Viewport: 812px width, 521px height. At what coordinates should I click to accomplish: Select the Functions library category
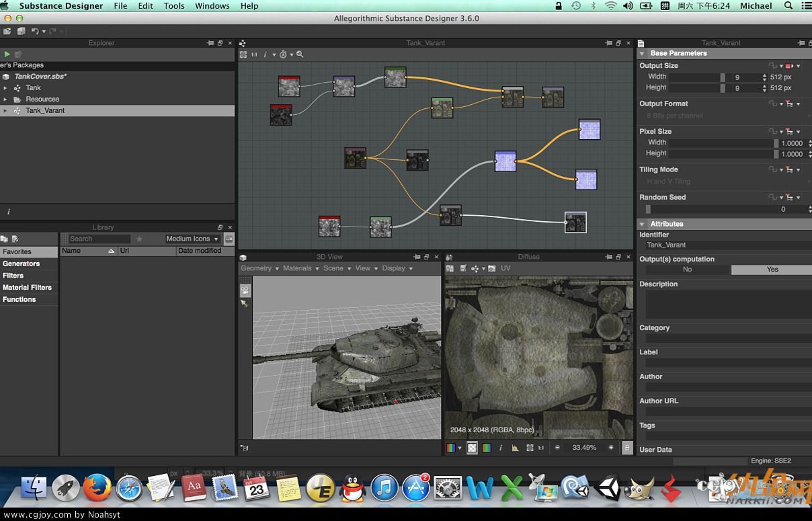tap(29, 300)
